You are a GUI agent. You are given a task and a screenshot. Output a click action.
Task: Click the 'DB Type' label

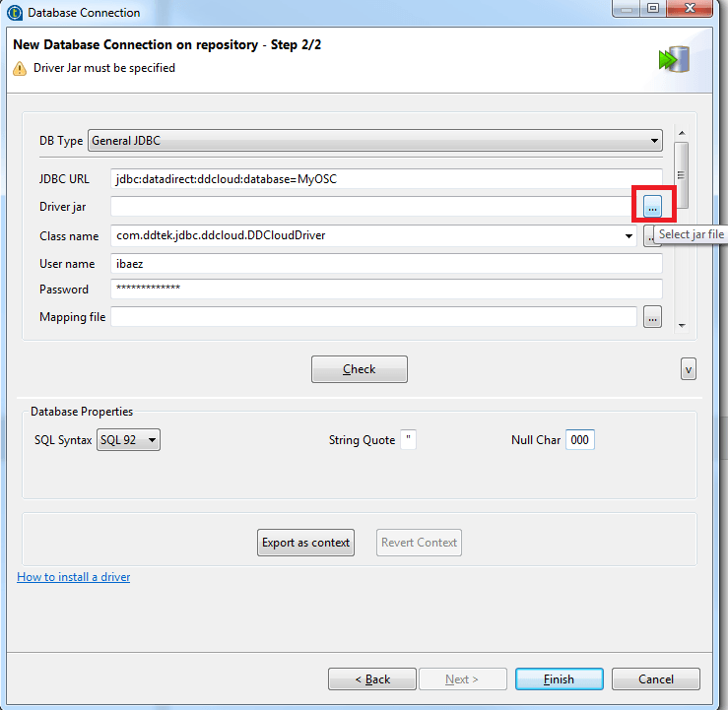click(x=61, y=141)
